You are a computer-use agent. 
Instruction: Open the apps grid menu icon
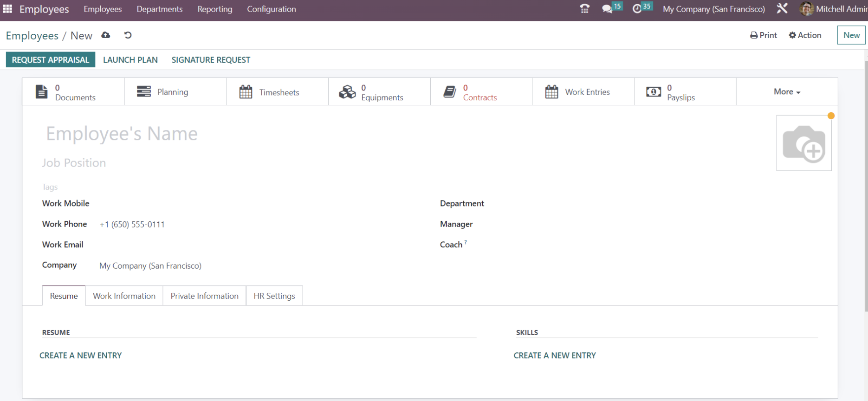[x=7, y=9]
